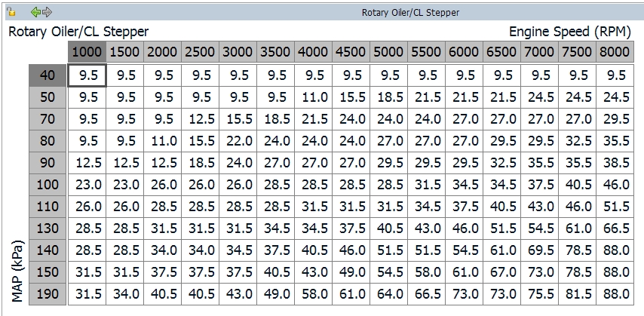Select the 4000 RPM column header
The image size is (644, 316).
[314, 52]
